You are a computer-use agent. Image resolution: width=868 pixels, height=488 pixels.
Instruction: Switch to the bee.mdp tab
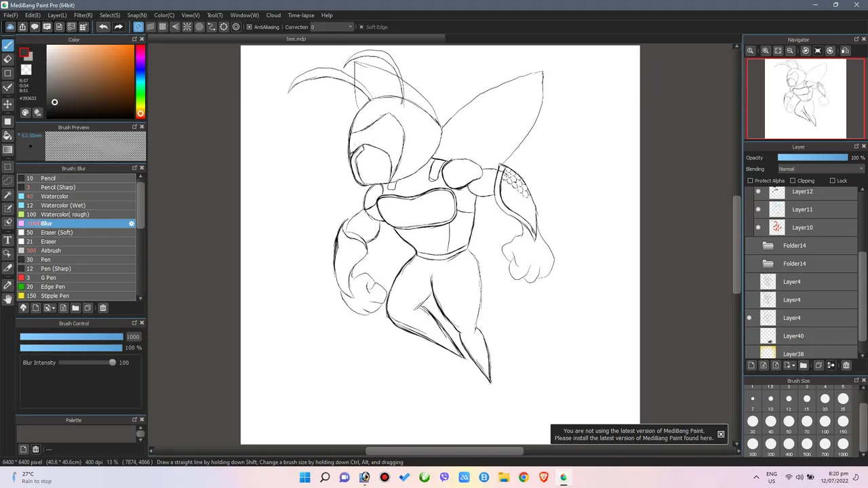tap(296, 39)
